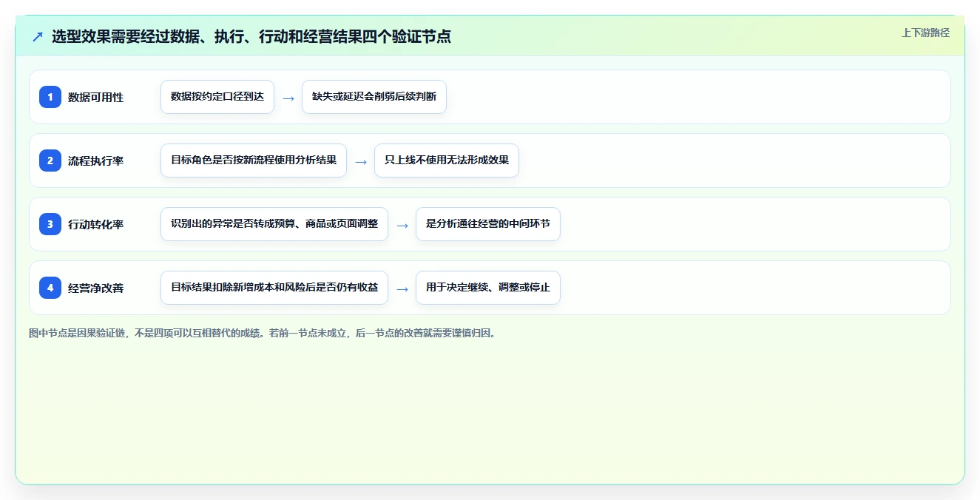Screen dimensions: 980x500
Task: Click the 目标结果扣除新增成本和风险后是否仍有收益 box
Action: tap(274, 288)
